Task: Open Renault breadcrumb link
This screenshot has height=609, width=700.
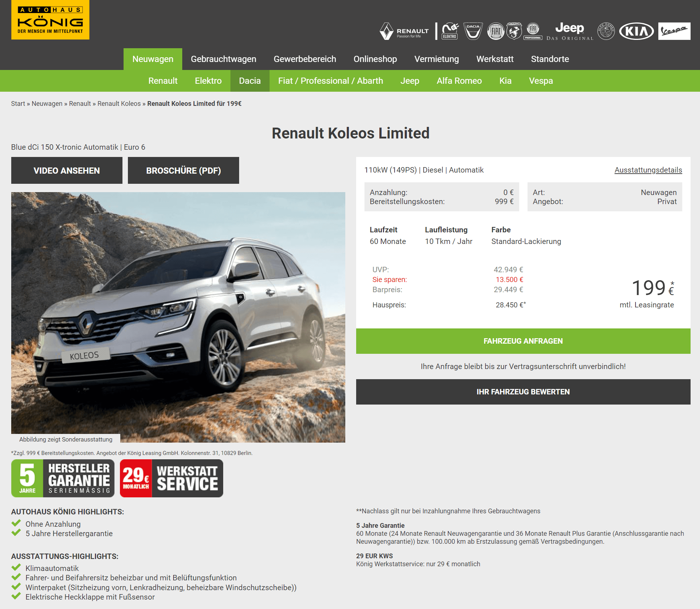Action: pos(80,104)
